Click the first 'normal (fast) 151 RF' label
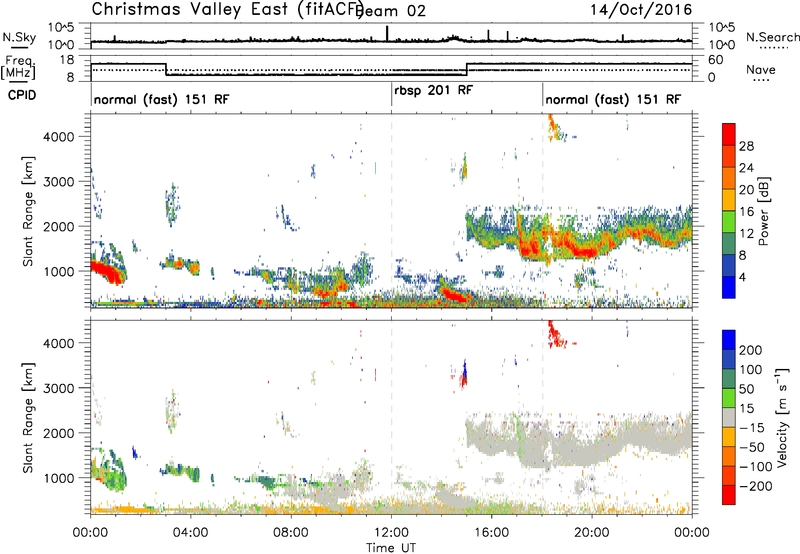 162,99
